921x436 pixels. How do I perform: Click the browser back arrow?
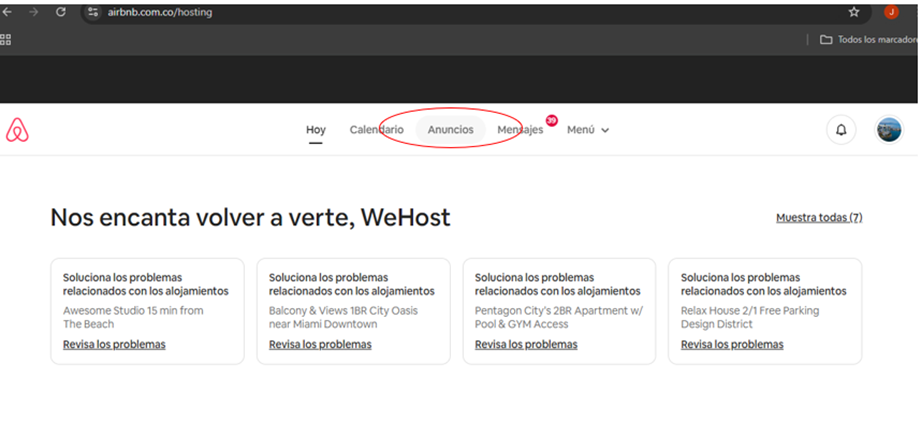(7, 12)
